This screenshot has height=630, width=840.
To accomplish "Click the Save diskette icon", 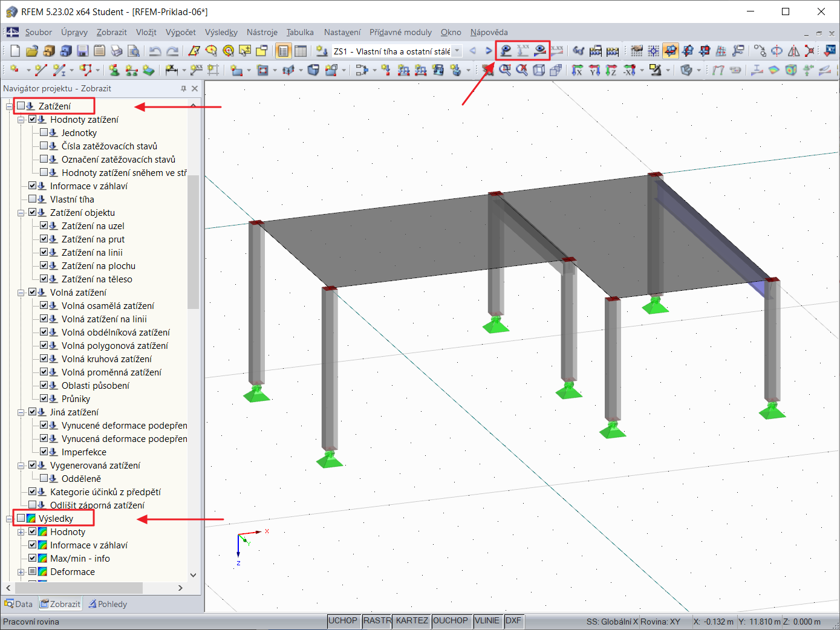I will coord(83,51).
